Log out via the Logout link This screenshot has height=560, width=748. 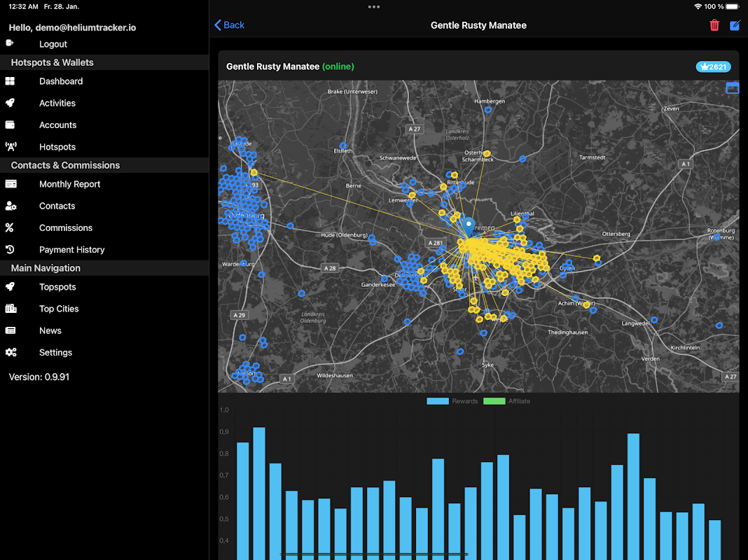click(x=53, y=44)
